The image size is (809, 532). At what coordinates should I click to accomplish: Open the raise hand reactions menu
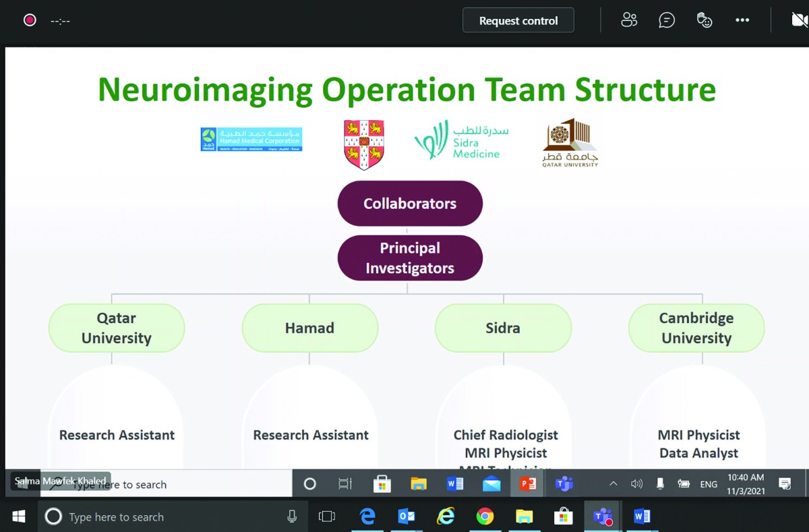tap(704, 20)
